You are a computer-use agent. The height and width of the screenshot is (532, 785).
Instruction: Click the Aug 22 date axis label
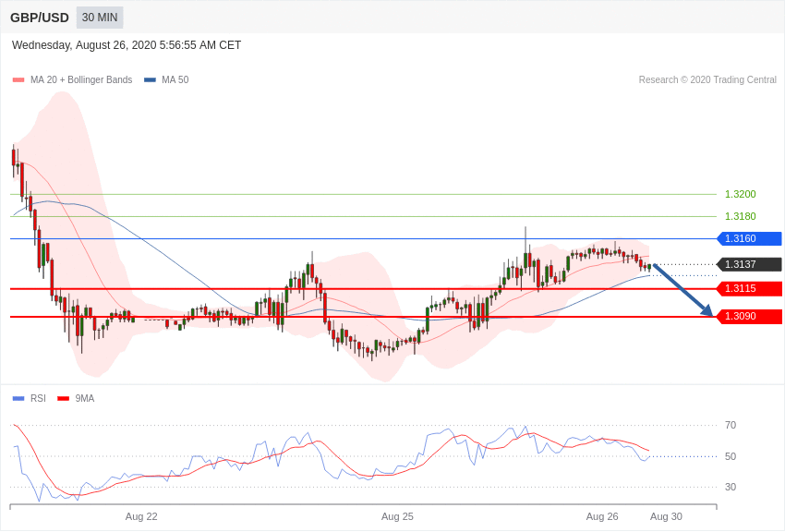141,516
